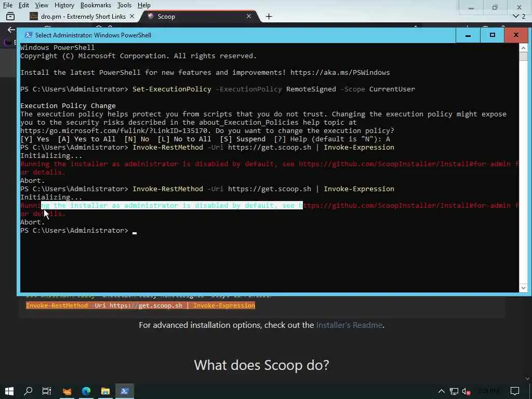Click the Set-ExecutionPolicy command text

[x=171, y=89]
